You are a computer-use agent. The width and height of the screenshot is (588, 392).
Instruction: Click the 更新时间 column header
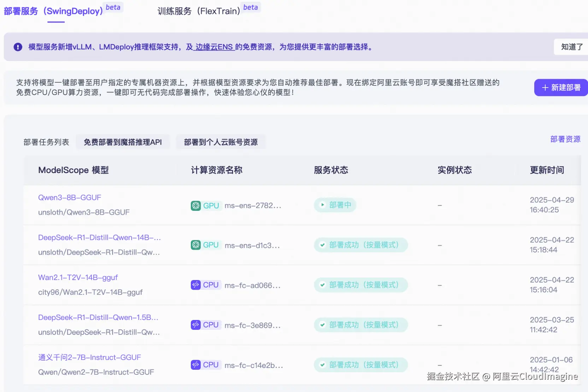point(547,170)
